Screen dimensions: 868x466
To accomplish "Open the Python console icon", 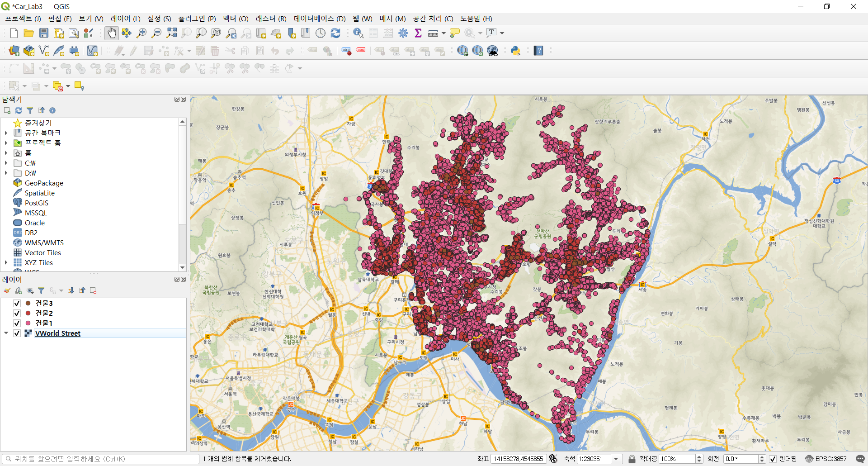I will pyautogui.click(x=515, y=51).
